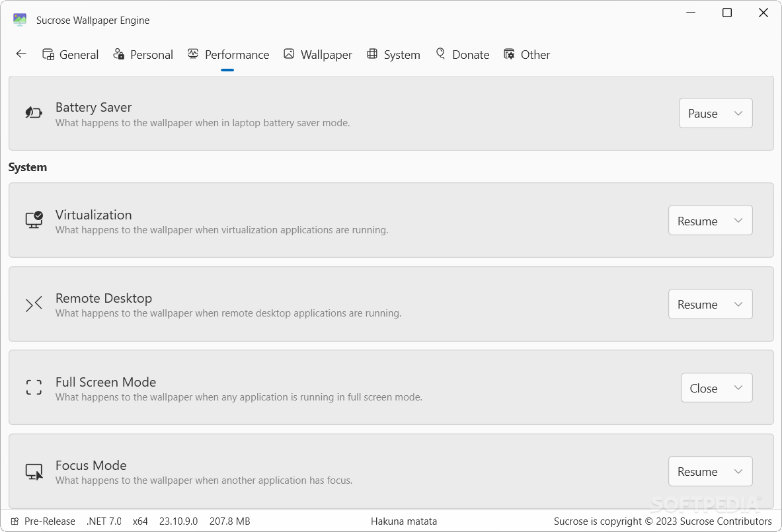Screen dimensions: 782x532
Task: Click the Focus Mode cursor icon
Action: pos(34,472)
